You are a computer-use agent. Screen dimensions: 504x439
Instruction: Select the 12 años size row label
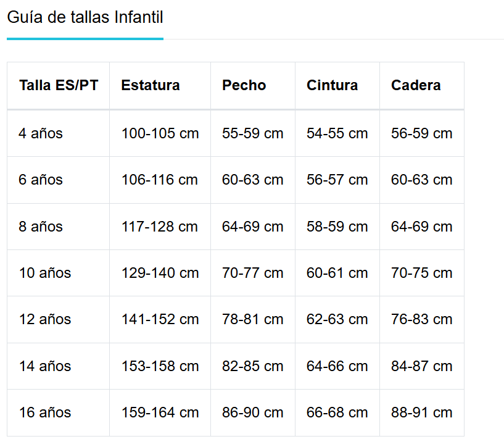pos(45,320)
